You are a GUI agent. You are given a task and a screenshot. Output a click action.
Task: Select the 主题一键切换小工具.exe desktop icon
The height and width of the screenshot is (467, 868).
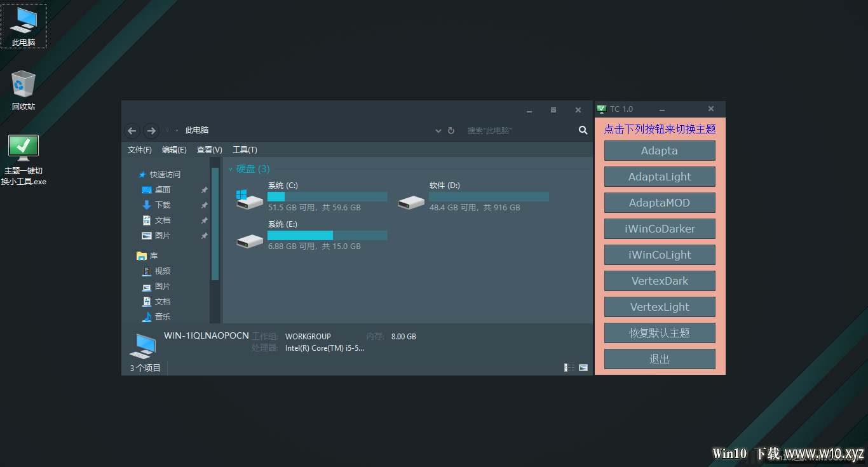24,159
